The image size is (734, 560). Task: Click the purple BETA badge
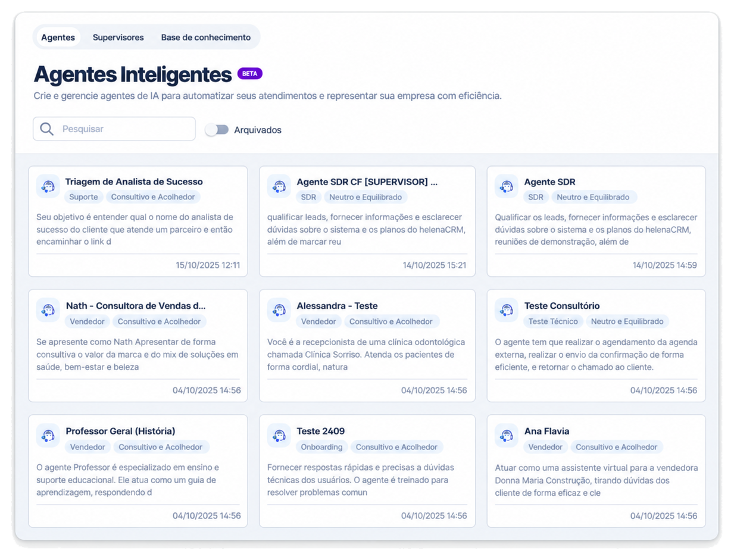point(250,74)
